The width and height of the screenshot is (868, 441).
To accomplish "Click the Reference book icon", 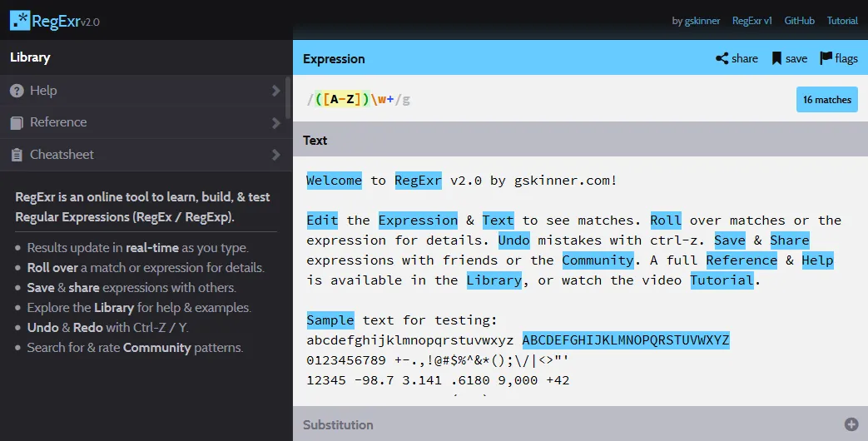I will point(17,123).
